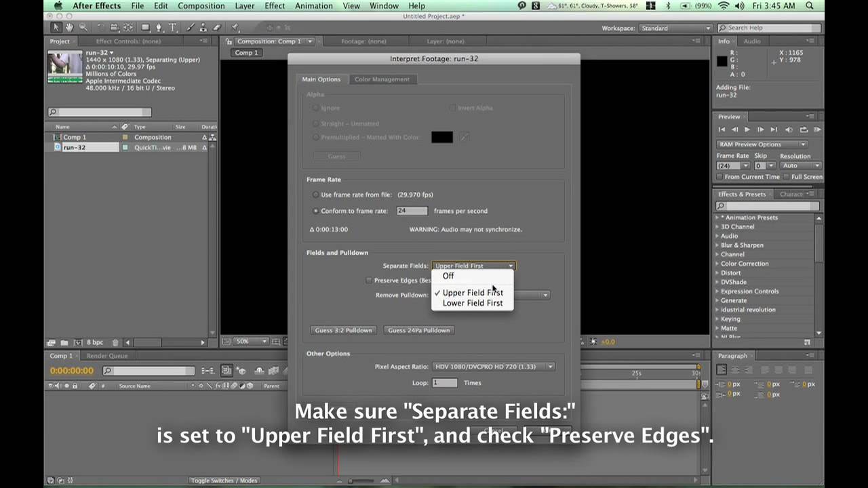
Task: Toggle preview audio mute speaker icon
Action: click(x=789, y=129)
